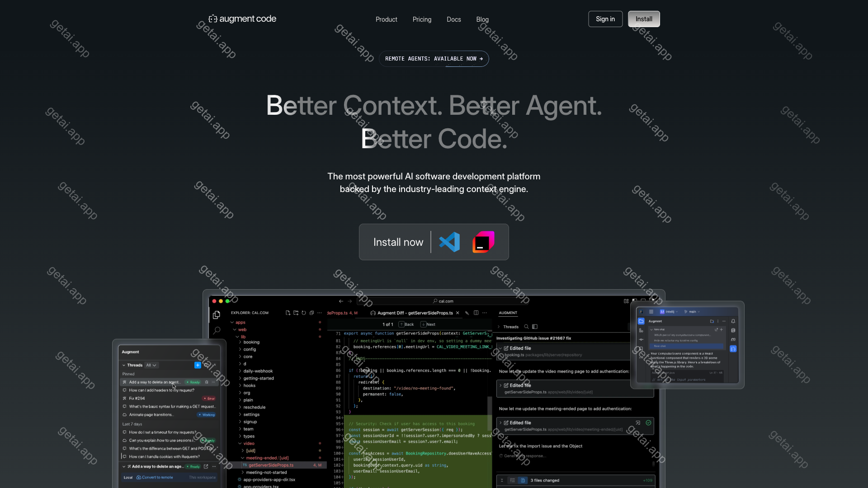The height and width of the screenshot is (488, 868).
Task: Open the Product menu
Action: [387, 19]
